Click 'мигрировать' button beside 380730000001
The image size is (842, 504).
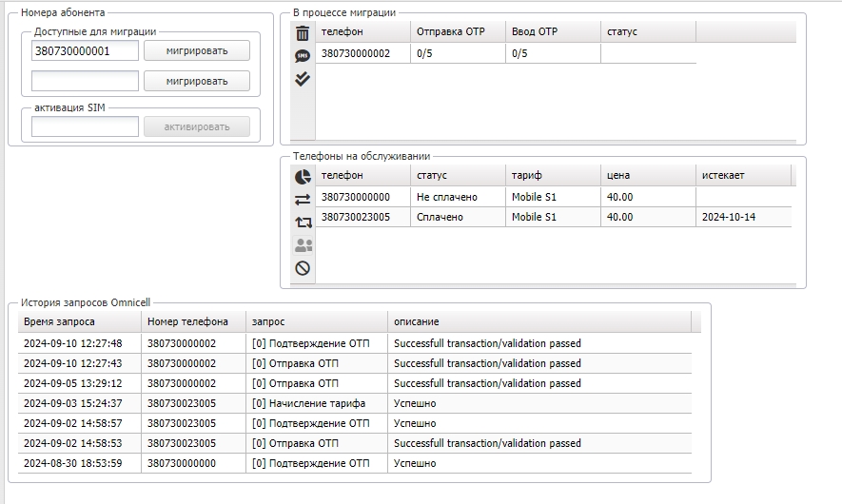click(x=197, y=50)
